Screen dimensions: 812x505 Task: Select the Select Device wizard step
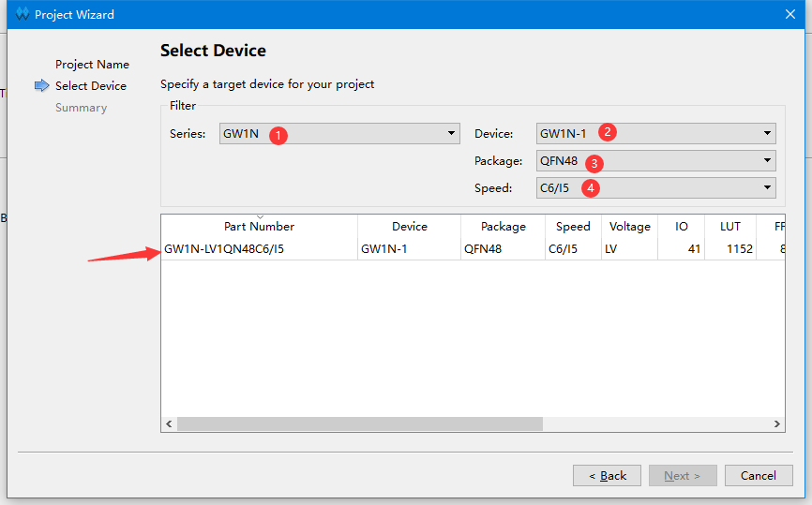[x=91, y=86]
